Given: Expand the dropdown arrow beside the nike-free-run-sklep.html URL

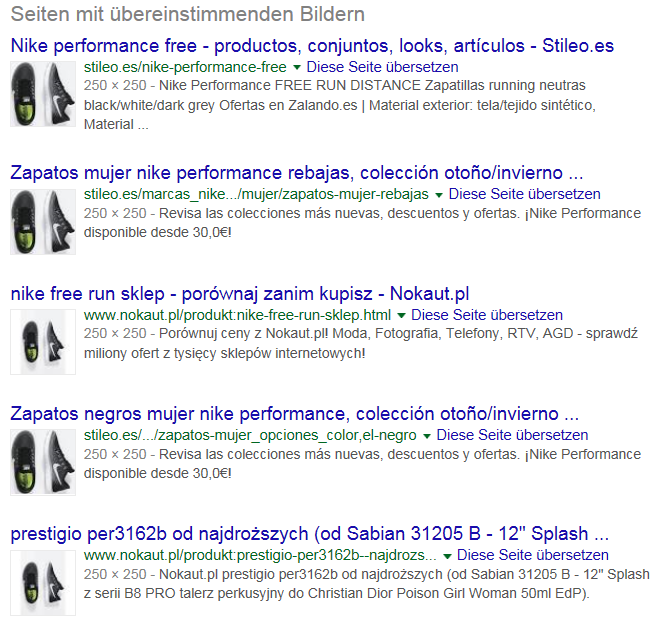Looking at the screenshot, I should coord(401,316).
